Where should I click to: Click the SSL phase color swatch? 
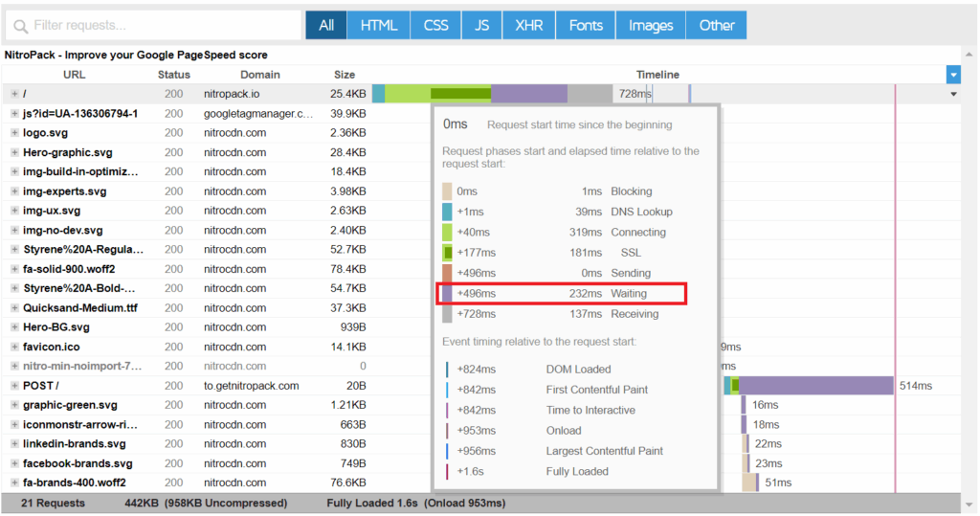click(x=447, y=253)
